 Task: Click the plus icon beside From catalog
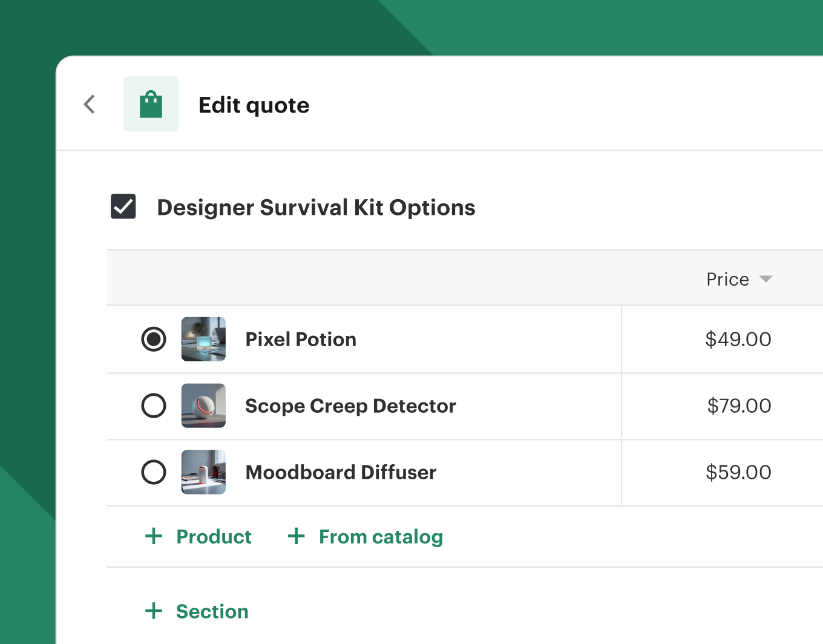pos(296,536)
